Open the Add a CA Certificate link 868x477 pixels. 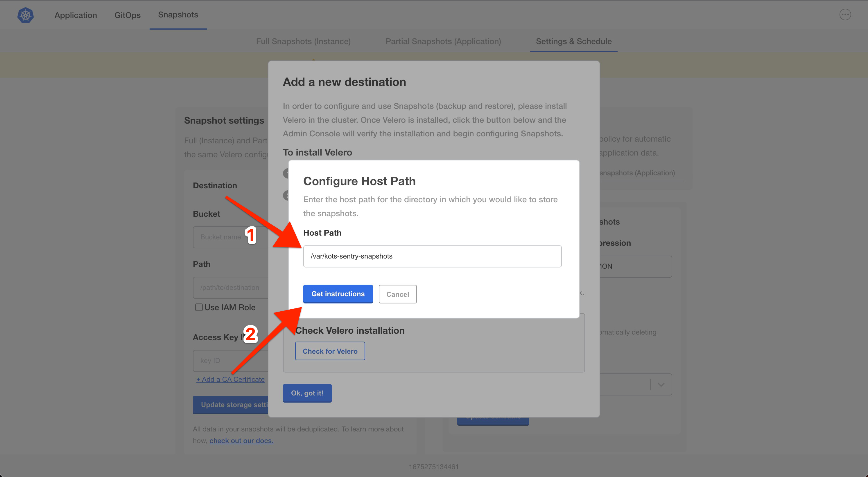[230, 379]
